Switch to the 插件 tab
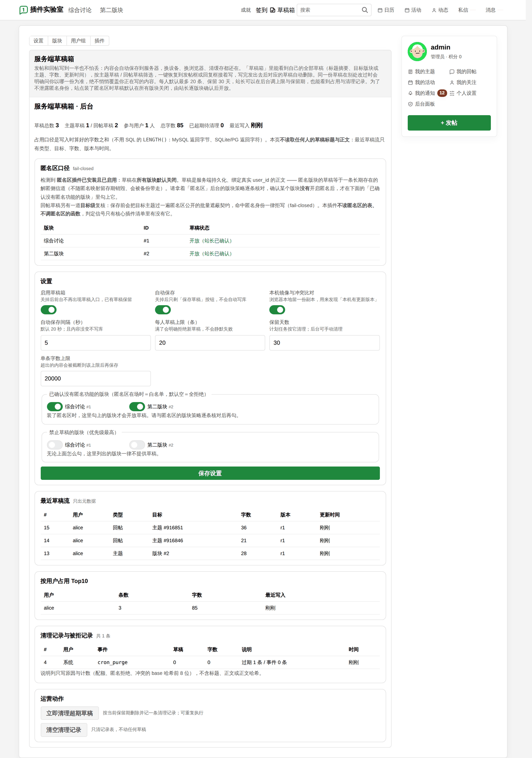532x758 pixels. [x=99, y=41]
